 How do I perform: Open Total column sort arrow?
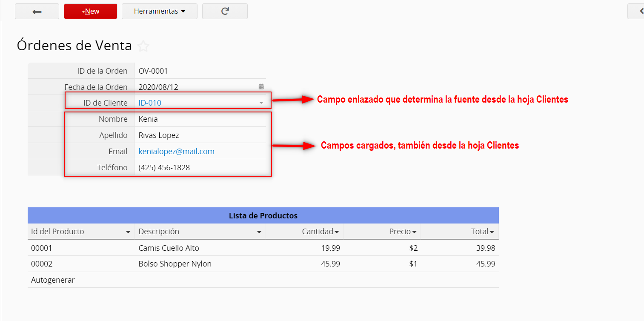492,232
